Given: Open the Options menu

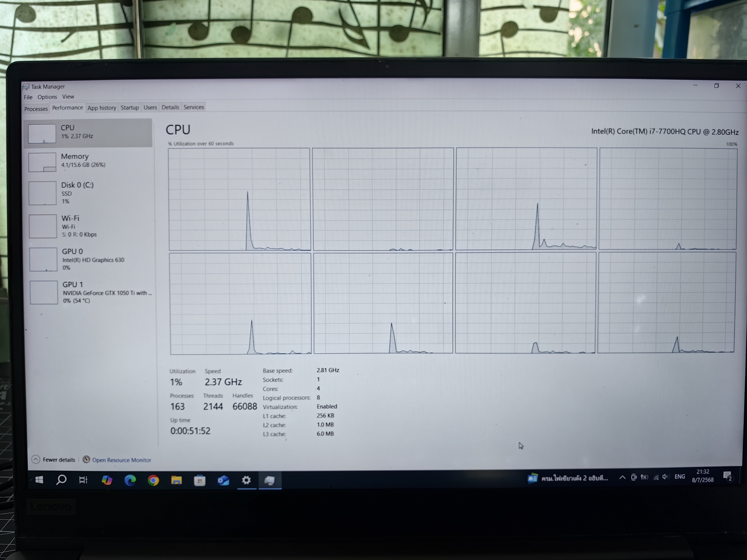Looking at the screenshot, I should pyautogui.click(x=47, y=97).
